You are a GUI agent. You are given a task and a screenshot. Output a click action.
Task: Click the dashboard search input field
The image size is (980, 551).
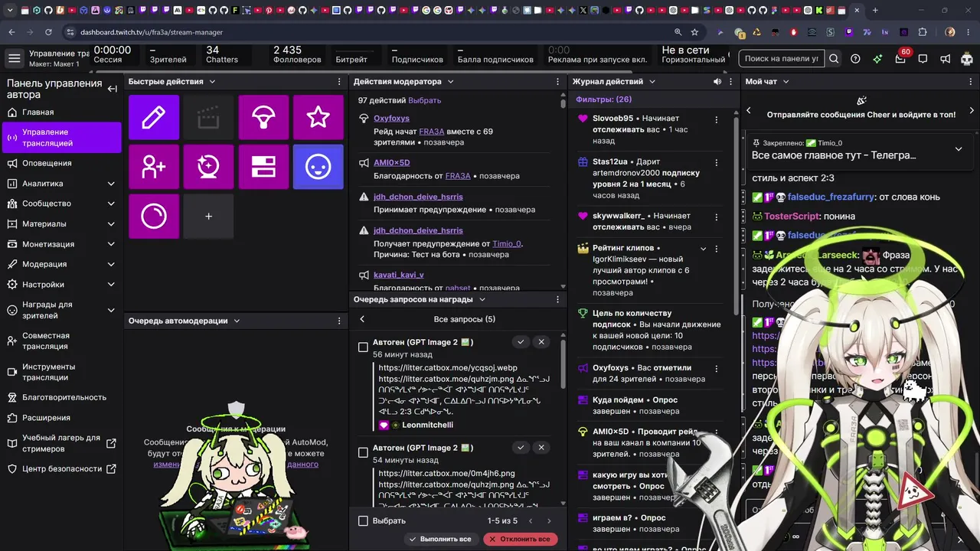tap(782, 59)
